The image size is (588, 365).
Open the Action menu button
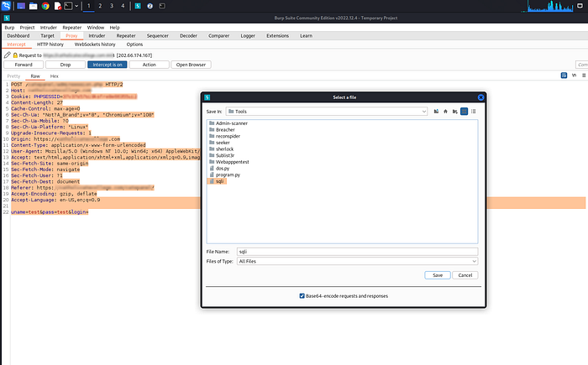coord(149,65)
